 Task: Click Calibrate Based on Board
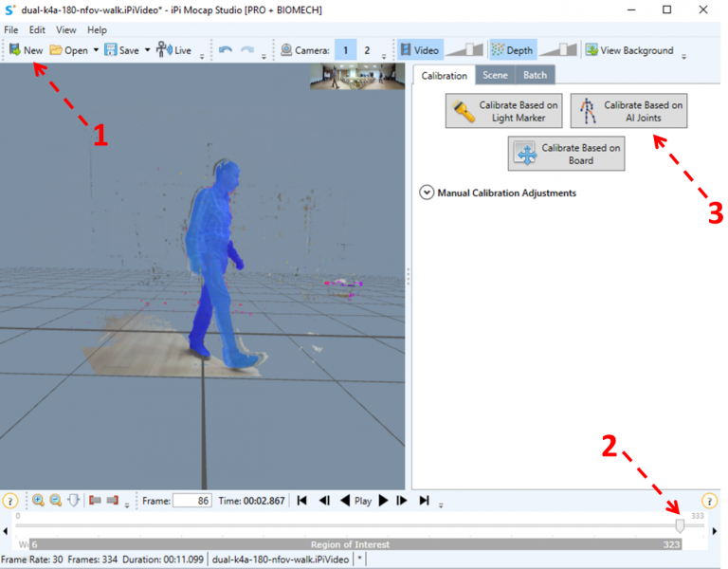pyautogui.click(x=566, y=154)
